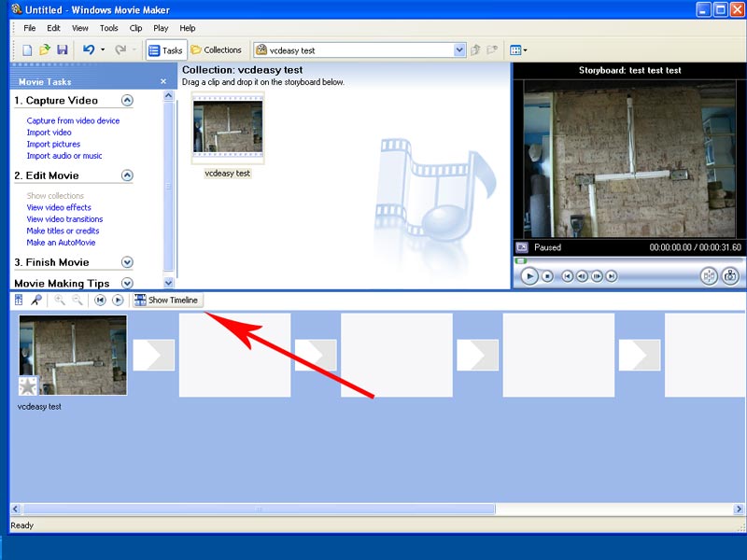Open the Help menu
The height and width of the screenshot is (560, 747).
(x=188, y=28)
